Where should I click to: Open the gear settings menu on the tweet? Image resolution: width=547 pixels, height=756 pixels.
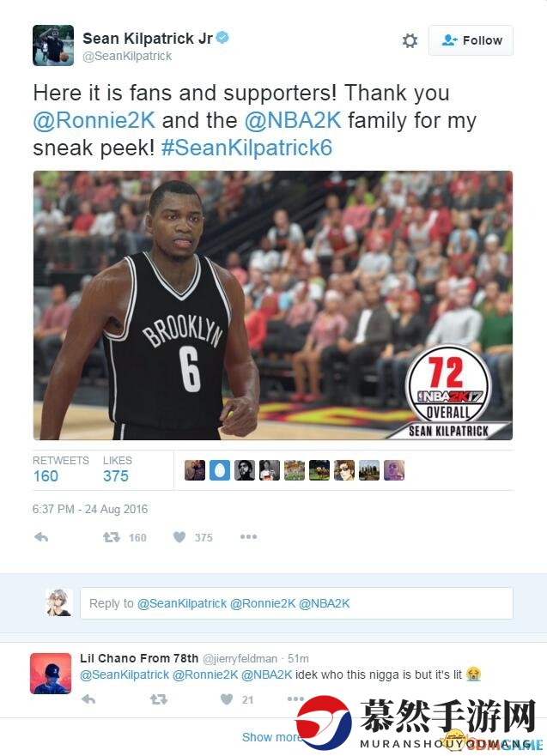click(x=410, y=40)
